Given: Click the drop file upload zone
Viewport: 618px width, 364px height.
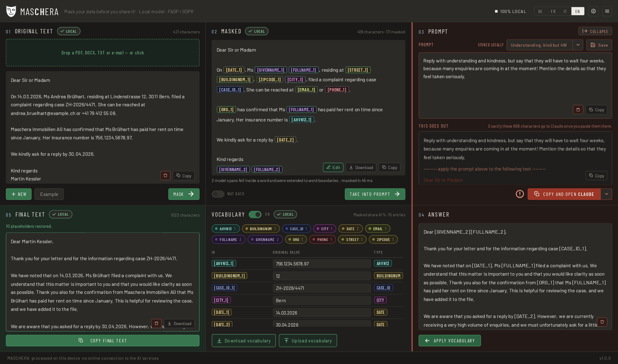Looking at the screenshot, I should 103,53.
